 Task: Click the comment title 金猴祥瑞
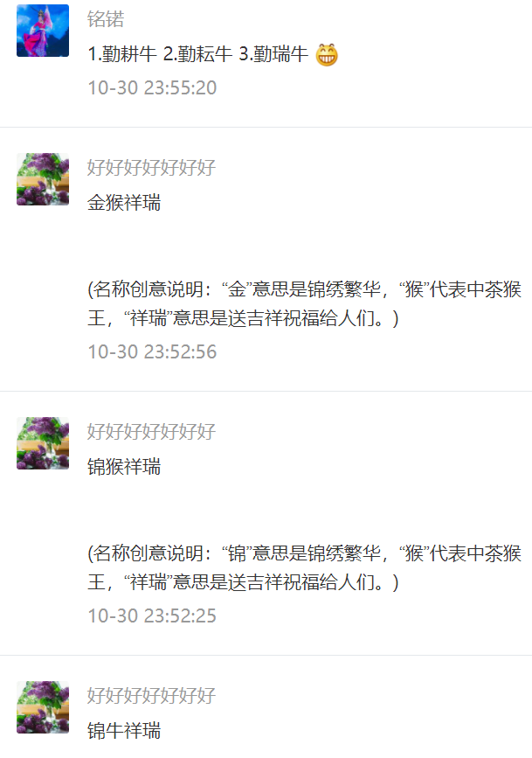[x=124, y=203]
